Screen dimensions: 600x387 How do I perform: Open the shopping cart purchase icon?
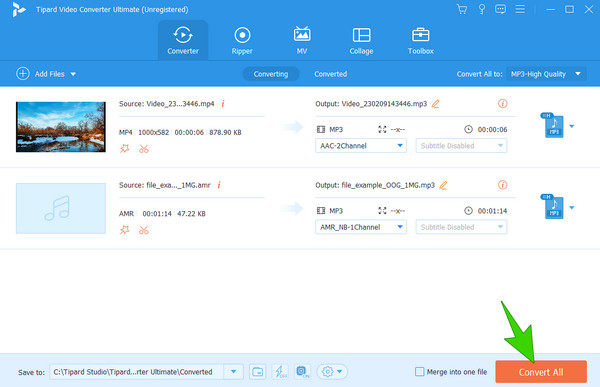462,9
